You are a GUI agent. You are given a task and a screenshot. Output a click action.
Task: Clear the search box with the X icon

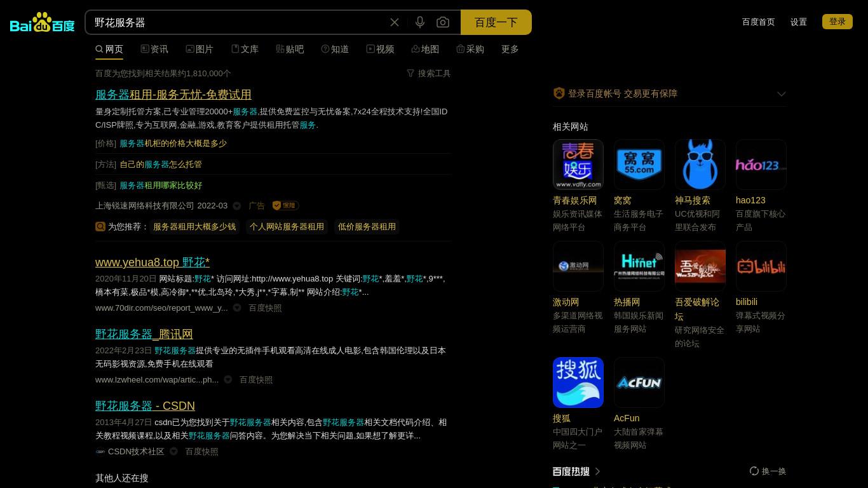pyautogui.click(x=395, y=22)
